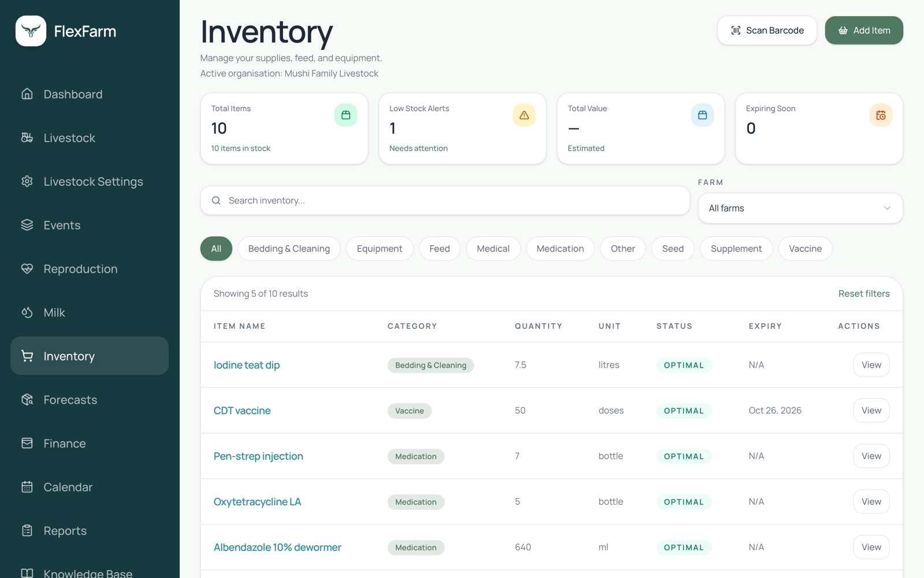Open the Oxytetracycline LA link
Image resolution: width=924 pixels, height=578 pixels.
(x=257, y=502)
